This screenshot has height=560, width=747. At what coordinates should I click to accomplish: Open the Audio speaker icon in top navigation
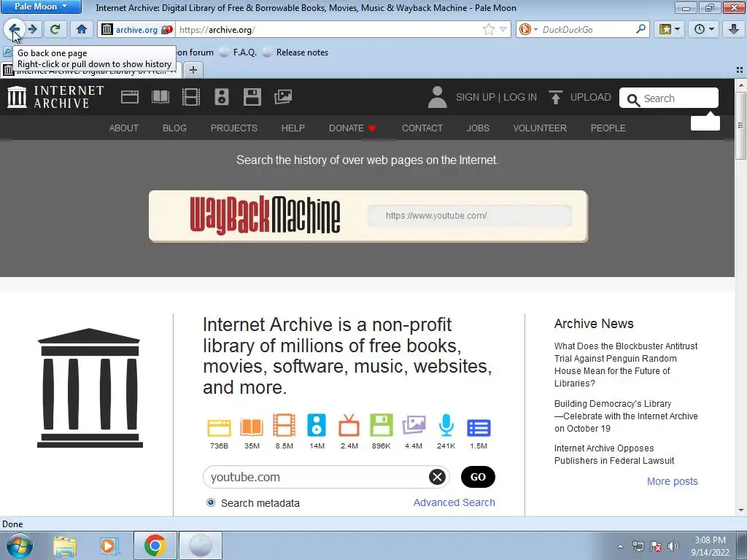pos(222,97)
